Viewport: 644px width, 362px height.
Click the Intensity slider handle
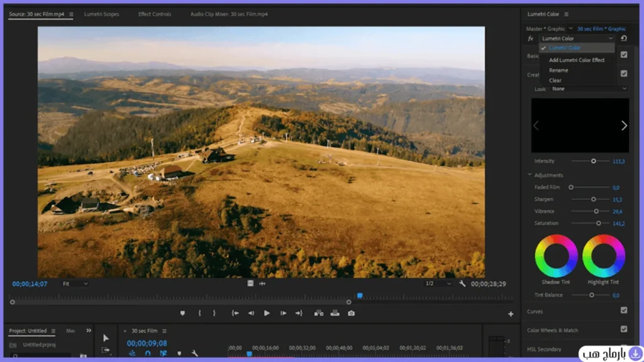click(594, 162)
